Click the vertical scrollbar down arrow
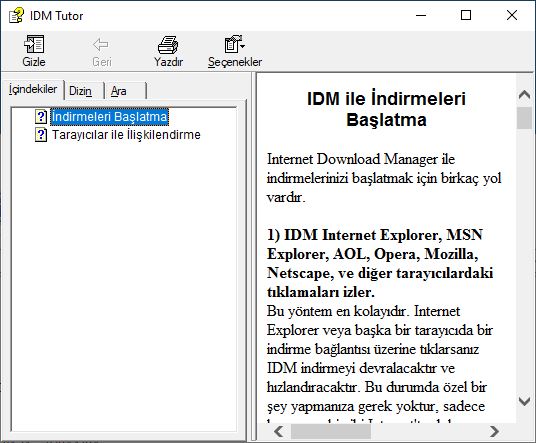 tap(524, 401)
